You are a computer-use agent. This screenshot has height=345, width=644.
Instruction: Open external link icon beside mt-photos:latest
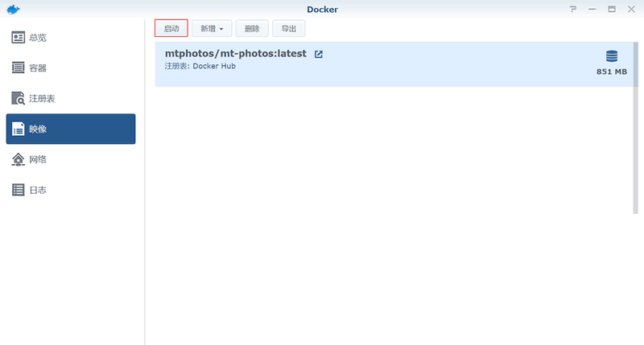(318, 54)
